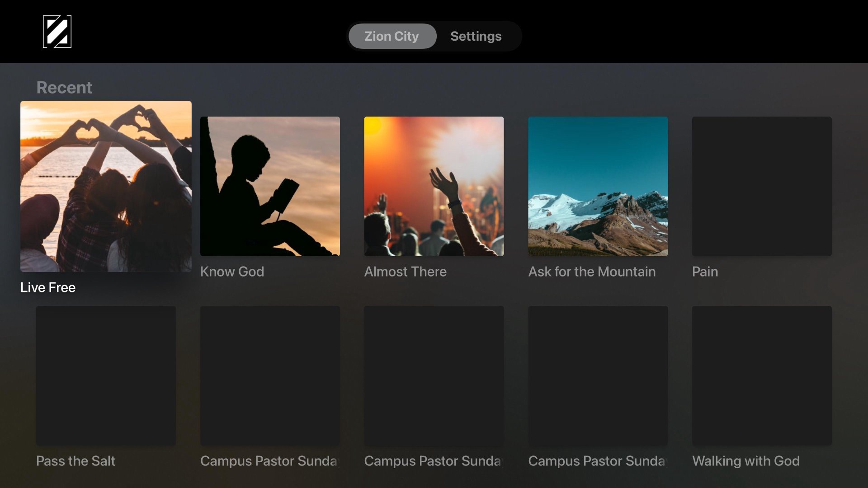Viewport: 868px width, 488px height.
Task: Open the Ask for the Mountain image
Action: (598, 186)
